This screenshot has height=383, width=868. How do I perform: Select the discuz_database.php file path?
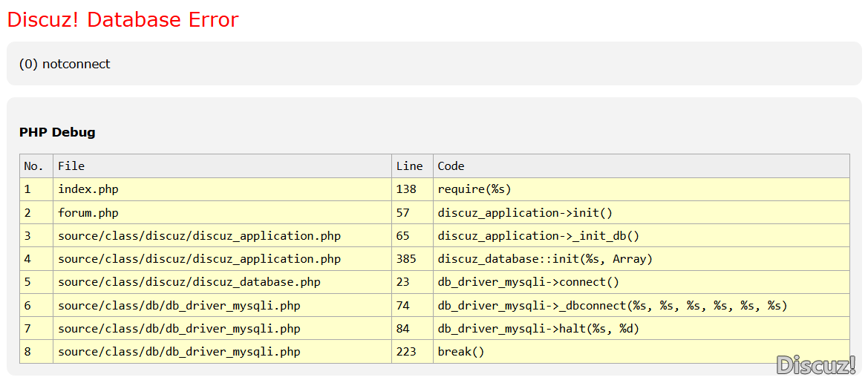pyautogui.click(x=189, y=282)
